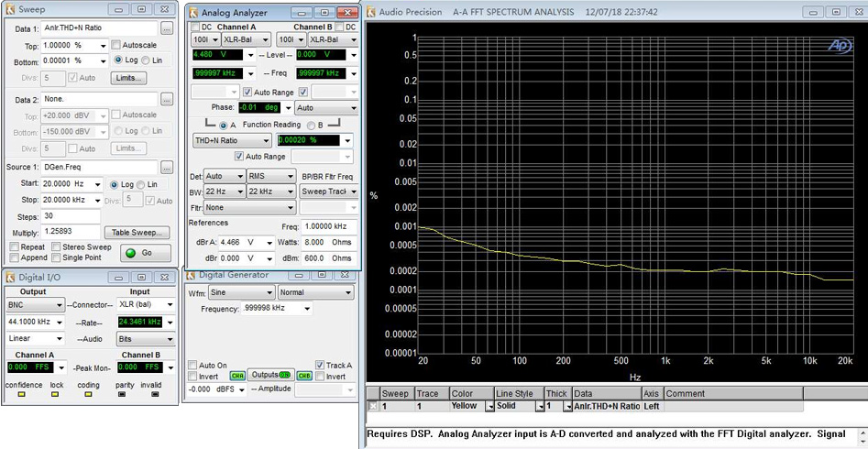The image size is (868, 449).
Task: Click the Table Sweep... button
Action: (x=137, y=232)
